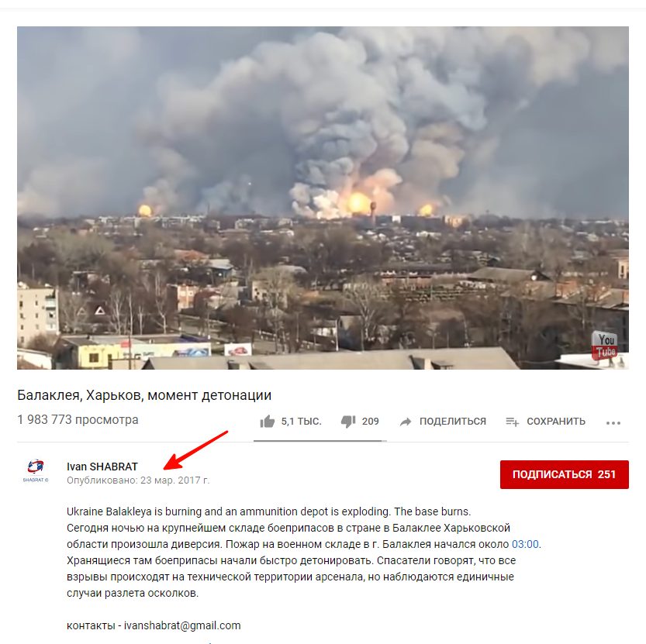The image size is (646, 644).
Task: Click the save-to-playlist icon
Action: 512,422
